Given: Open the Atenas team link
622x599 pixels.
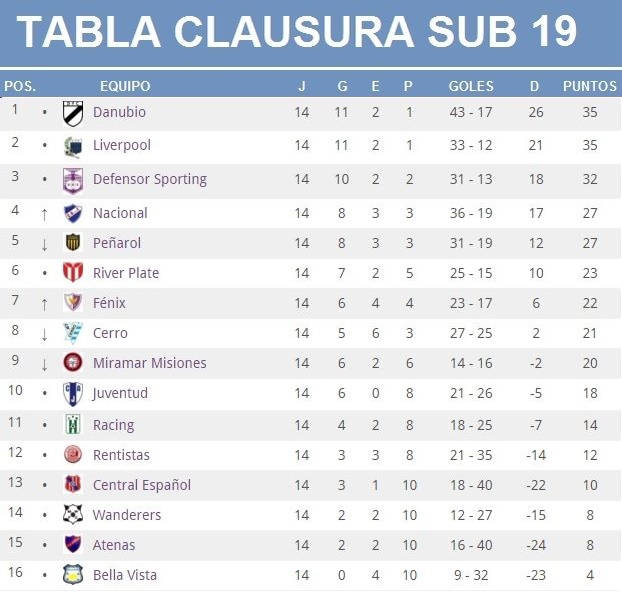Looking at the screenshot, I should [x=114, y=545].
